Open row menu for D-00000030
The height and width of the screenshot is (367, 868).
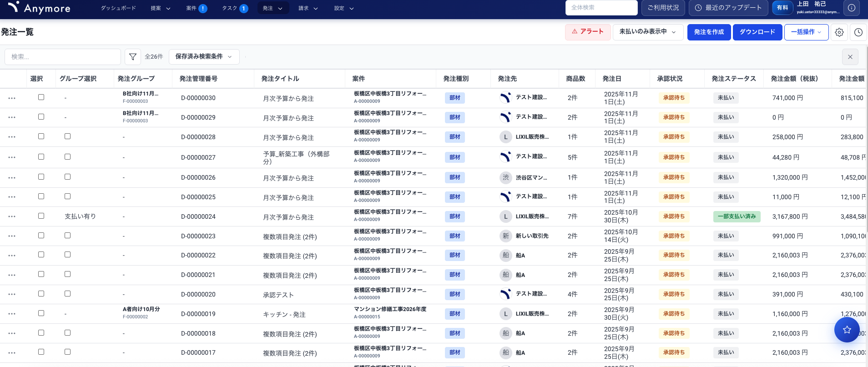pos(12,98)
